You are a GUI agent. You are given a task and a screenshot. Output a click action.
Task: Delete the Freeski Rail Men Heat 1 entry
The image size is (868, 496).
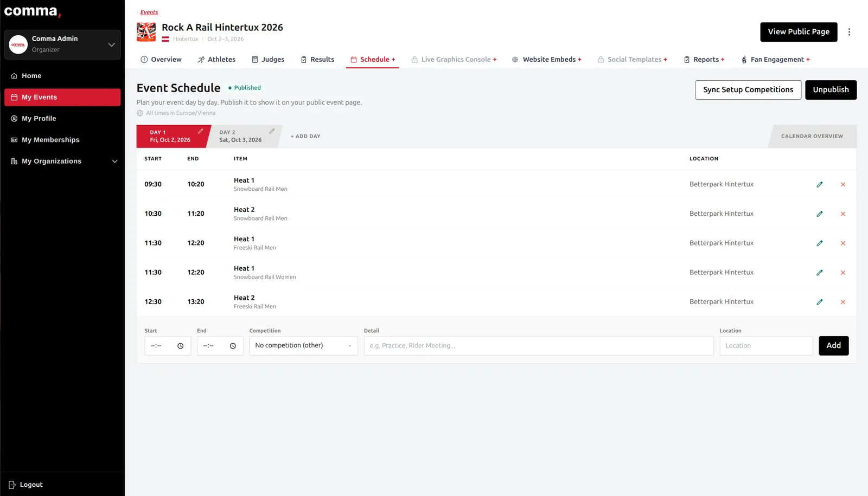click(x=843, y=243)
